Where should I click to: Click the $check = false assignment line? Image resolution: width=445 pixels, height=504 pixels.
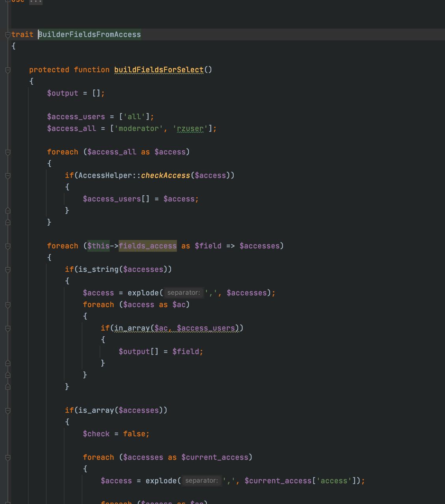coord(116,434)
